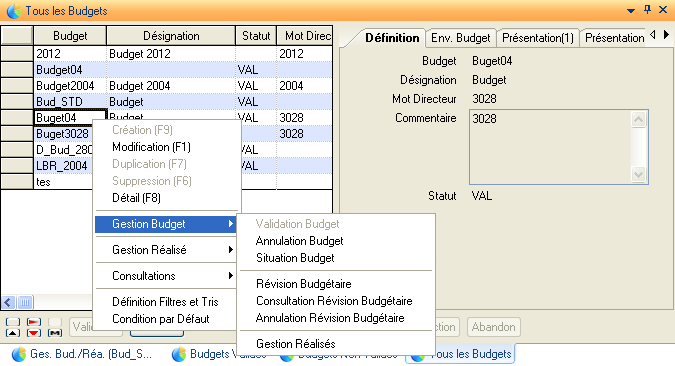
Task: Click the black up-arrow navigation icon
Action: point(13,333)
